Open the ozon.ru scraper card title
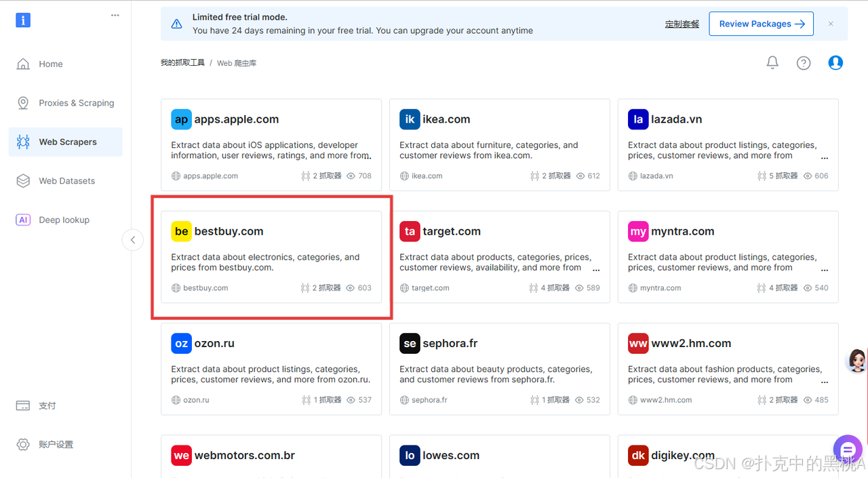The image size is (868, 478). coord(214,343)
